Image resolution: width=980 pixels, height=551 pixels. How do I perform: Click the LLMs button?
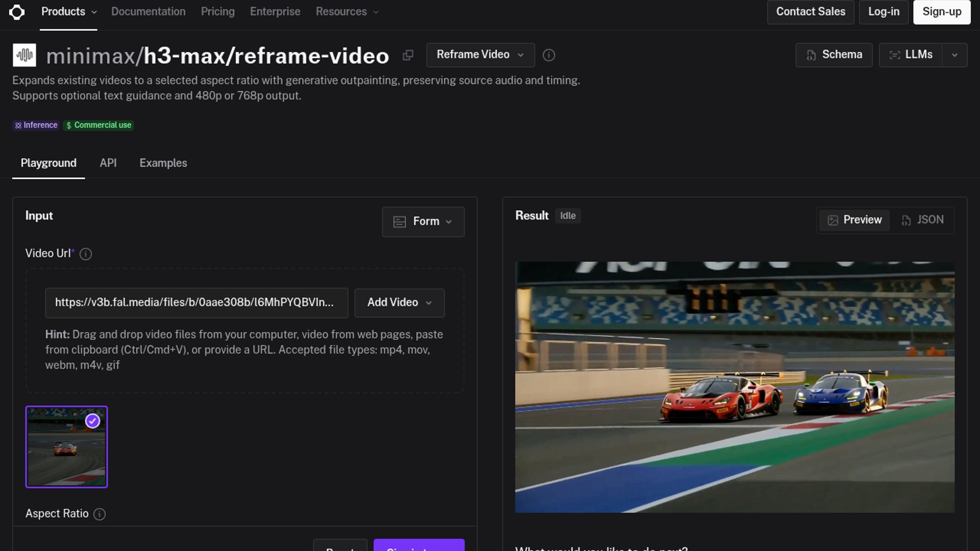point(911,55)
